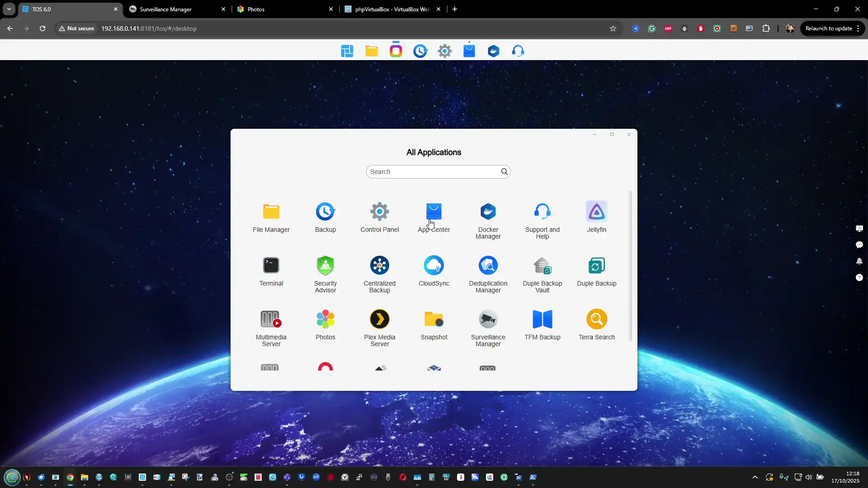Image resolution: width=868 pixels, height=488 pixels.
Task: Focus the All Applications search field
Action: click(433, 172)
